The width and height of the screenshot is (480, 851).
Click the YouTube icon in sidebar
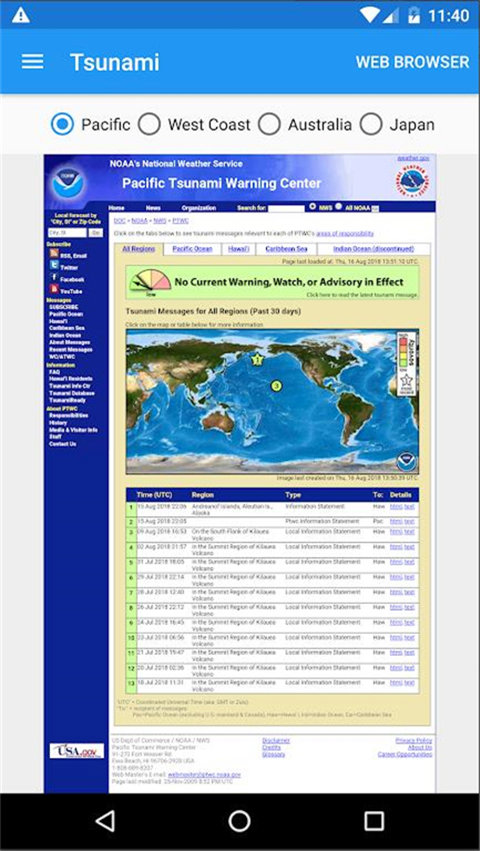point(54,289)
